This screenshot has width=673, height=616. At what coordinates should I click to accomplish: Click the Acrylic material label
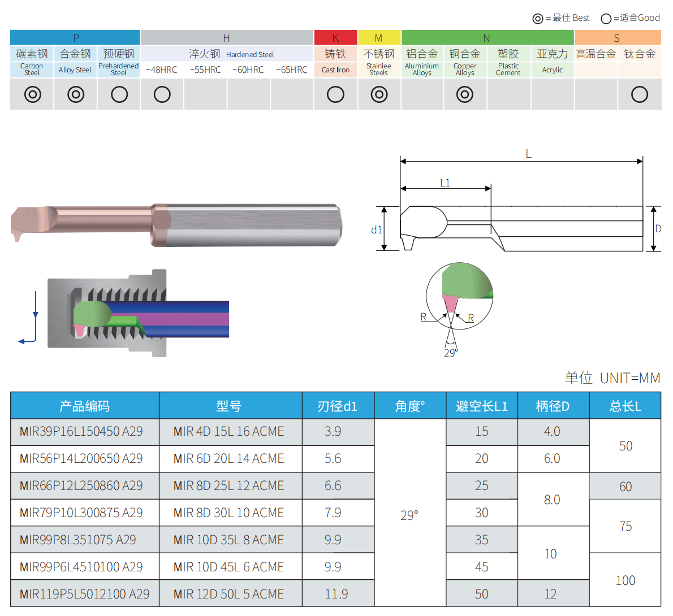coord(553,70)
